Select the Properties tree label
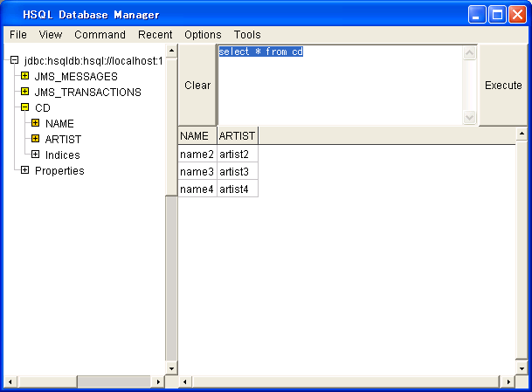The height and width of the screenshot is (392, 532). pyautogui.click(x=59, y=170)
